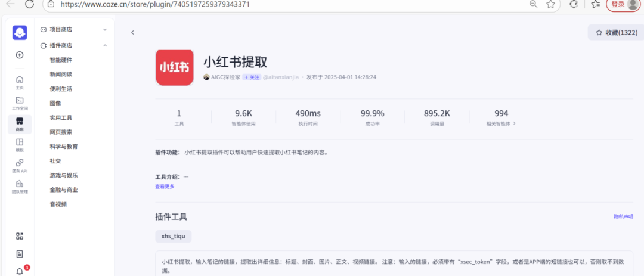Click the AIGC探险家 author avatar

click(x=206, y=77)
